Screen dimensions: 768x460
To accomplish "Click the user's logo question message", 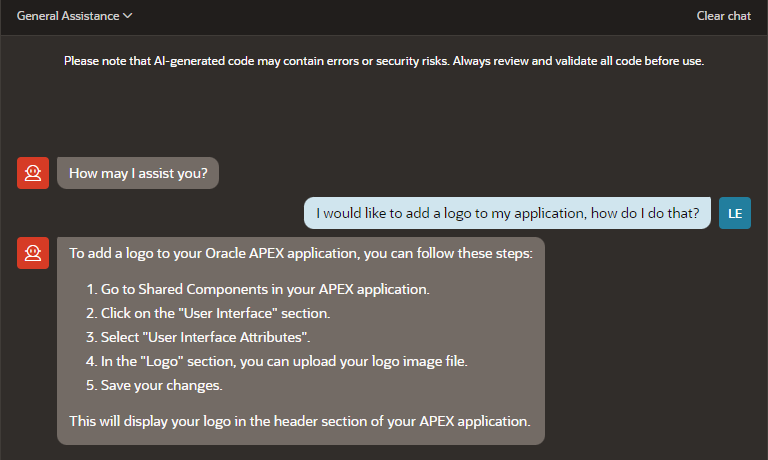I will point(507,213).
